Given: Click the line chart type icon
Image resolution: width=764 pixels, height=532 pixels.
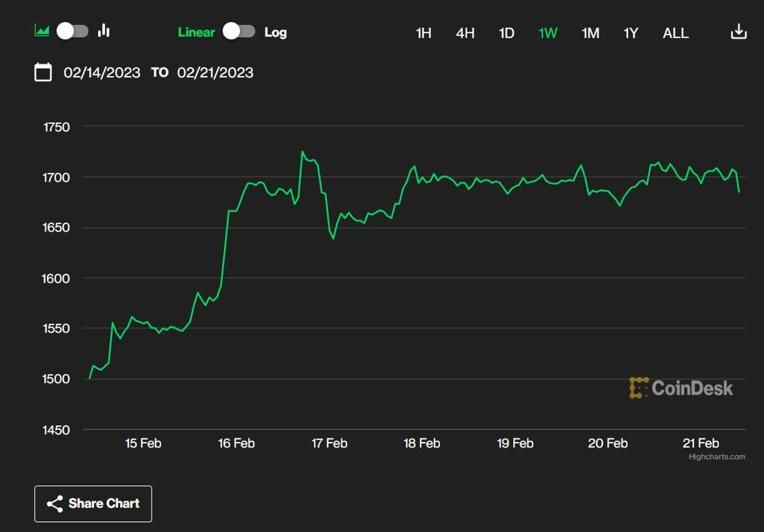Looking at the screenshot, I should (x=42, y=31).
